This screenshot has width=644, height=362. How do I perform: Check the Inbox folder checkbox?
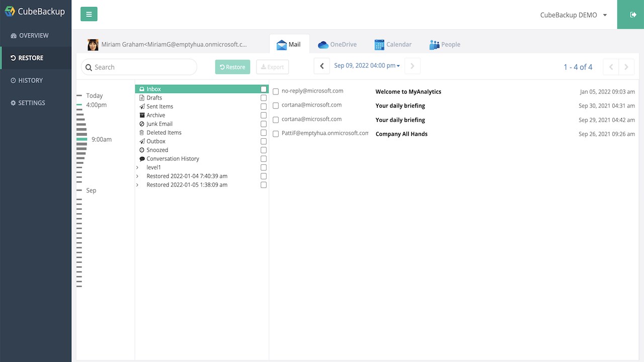click(264, 89)
